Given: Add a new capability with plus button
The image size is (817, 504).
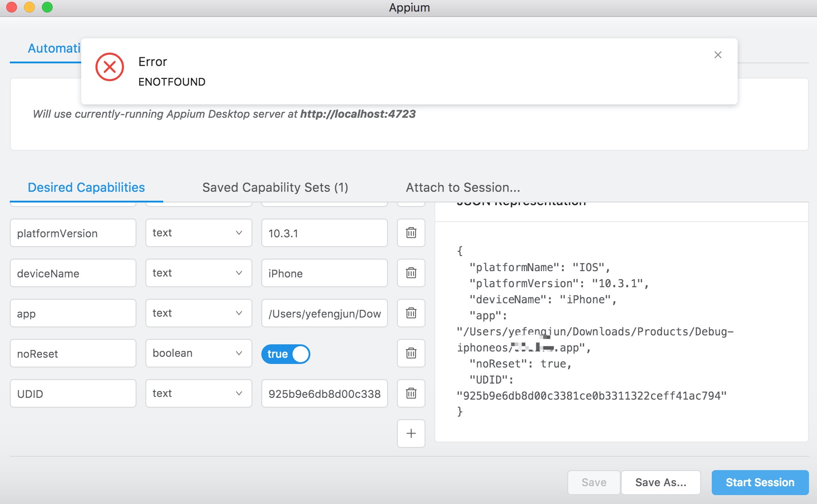Looking at the screenshot, I should [x=411, y=434].
